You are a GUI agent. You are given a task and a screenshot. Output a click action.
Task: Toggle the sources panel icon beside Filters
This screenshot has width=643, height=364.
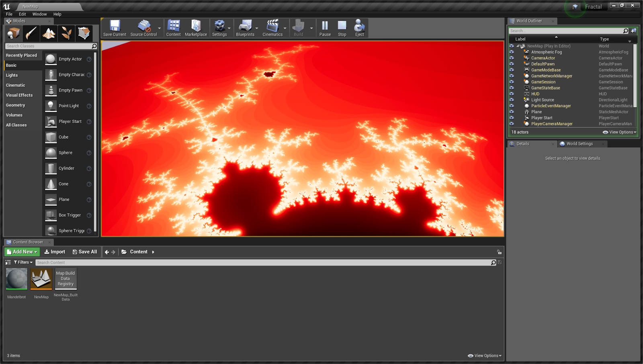pos(8,262)
